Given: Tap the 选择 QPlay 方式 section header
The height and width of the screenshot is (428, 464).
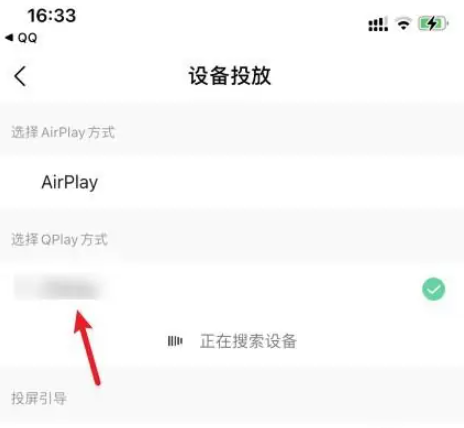Looking at the screenshot, I should pos(60,239).
